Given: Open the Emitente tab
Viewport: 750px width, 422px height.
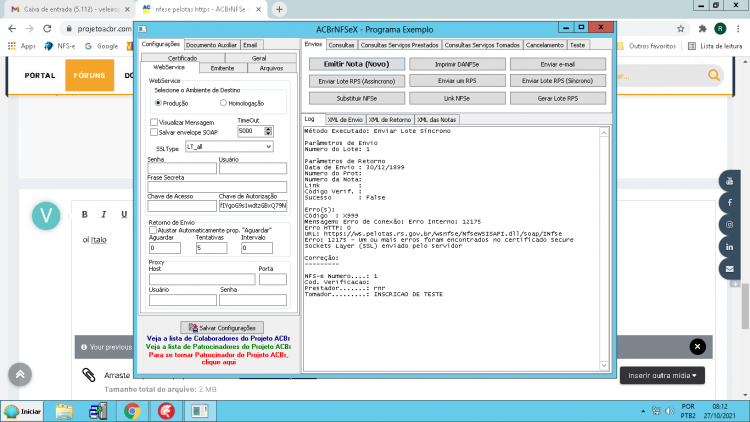Looking at the screenshot, I should pos(222,68).
